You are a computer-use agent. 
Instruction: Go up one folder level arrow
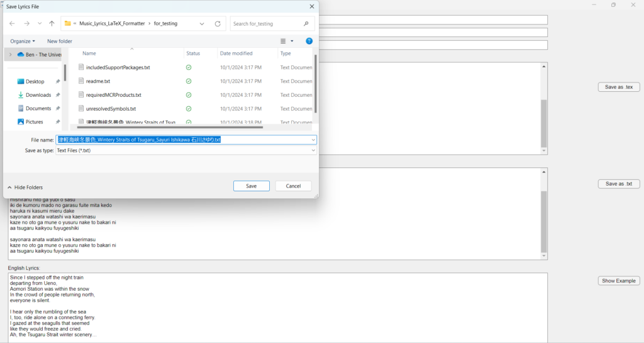(52, 23)
